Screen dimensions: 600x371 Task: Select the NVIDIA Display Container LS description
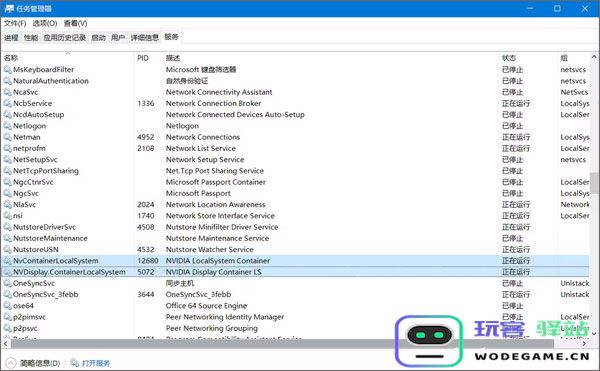point(214,272)
